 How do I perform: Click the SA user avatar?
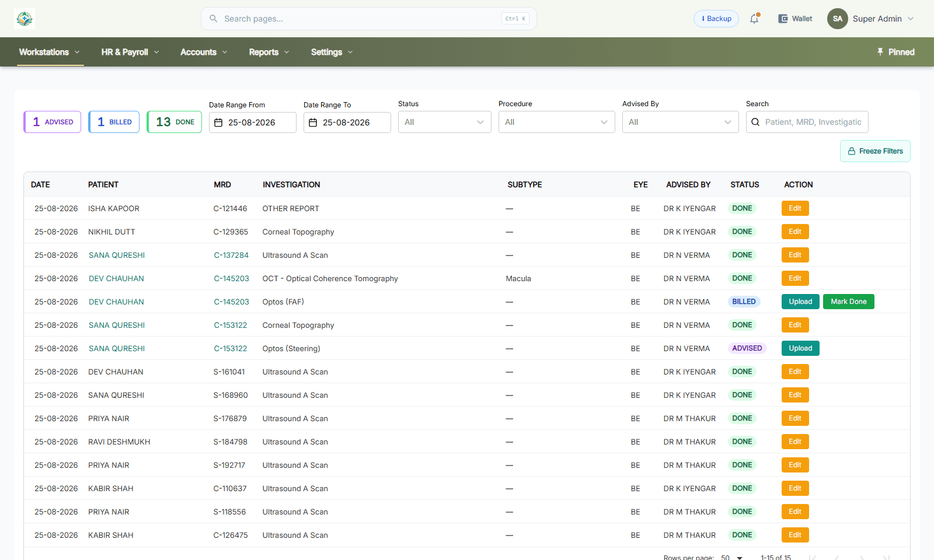click(x=837, y=19)
